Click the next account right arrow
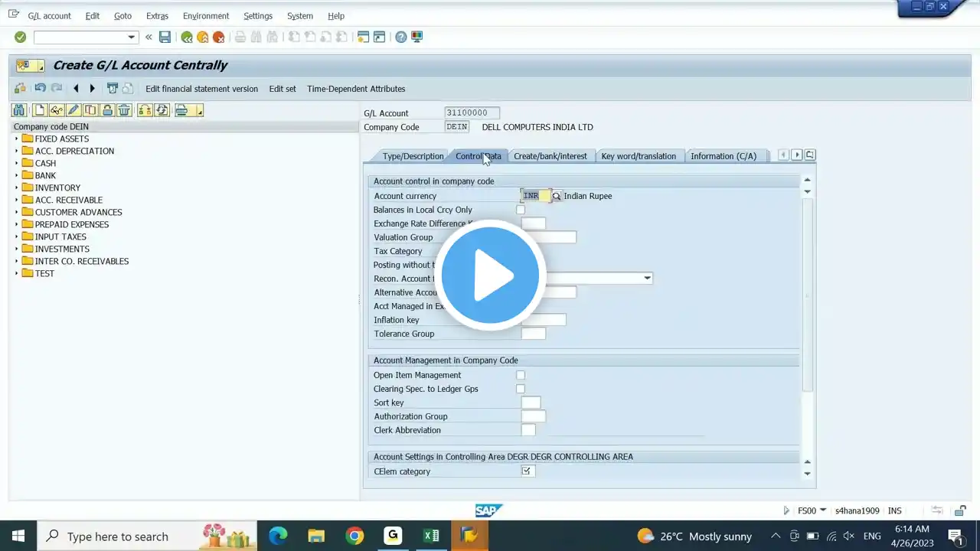This screenshot has height=551, width=980. click(92, 89)
